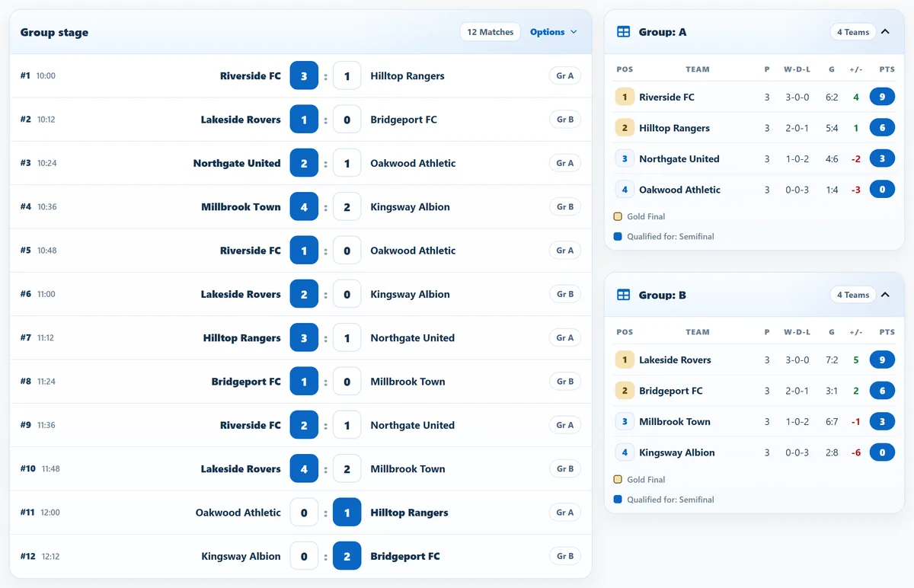Click the Group B table icon

[623, 295]
